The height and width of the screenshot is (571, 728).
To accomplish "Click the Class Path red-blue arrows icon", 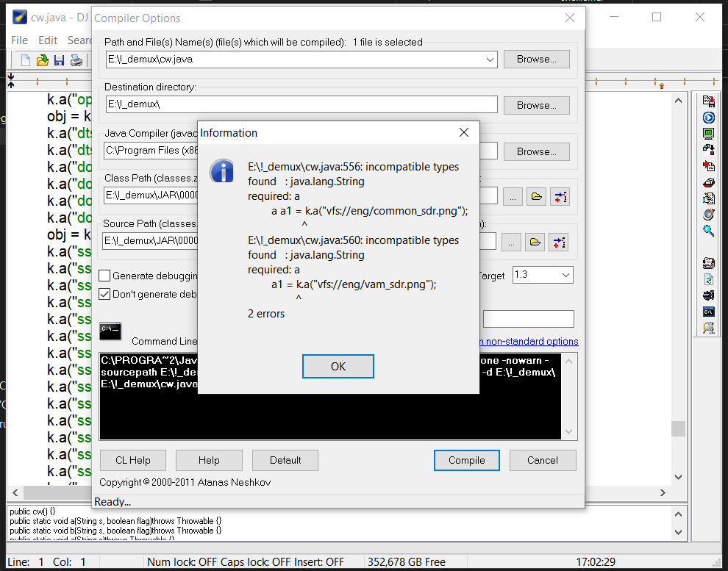I will pyautogui.click(x=560, y=197).
